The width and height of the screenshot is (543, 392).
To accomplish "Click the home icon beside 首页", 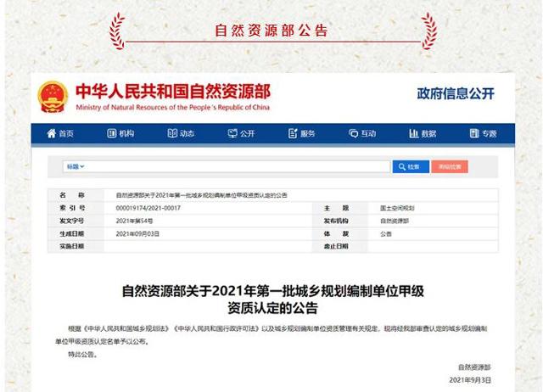I will coord(52,134).
